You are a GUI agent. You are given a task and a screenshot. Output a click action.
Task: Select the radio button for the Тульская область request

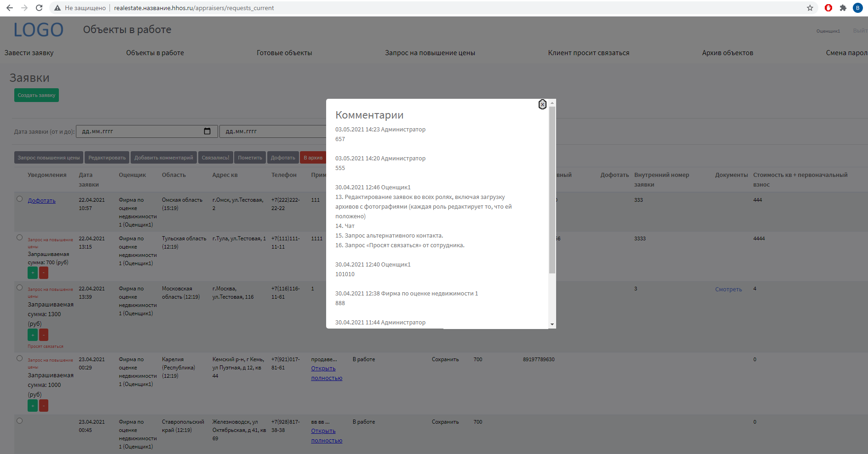pyautogui.click(x=19, y=238)
